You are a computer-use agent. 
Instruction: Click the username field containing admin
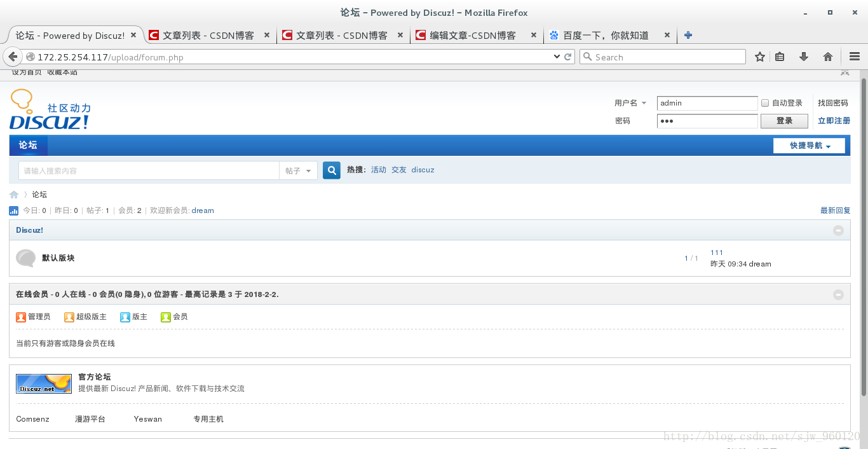[x=707, y=103]
